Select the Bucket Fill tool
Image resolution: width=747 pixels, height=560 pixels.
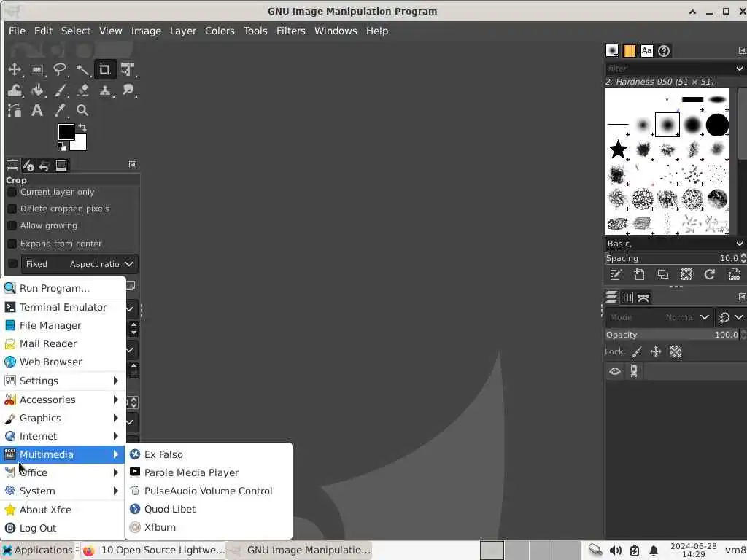tap(36, 90)
